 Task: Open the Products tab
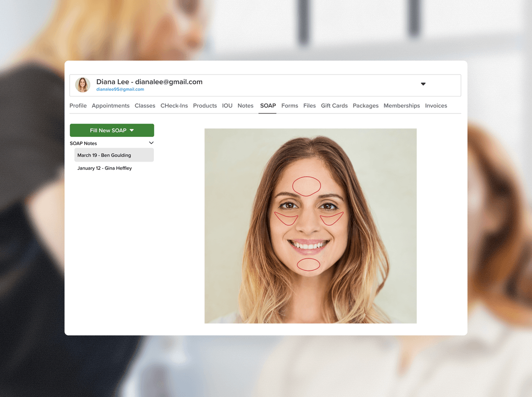click(205, 106)
